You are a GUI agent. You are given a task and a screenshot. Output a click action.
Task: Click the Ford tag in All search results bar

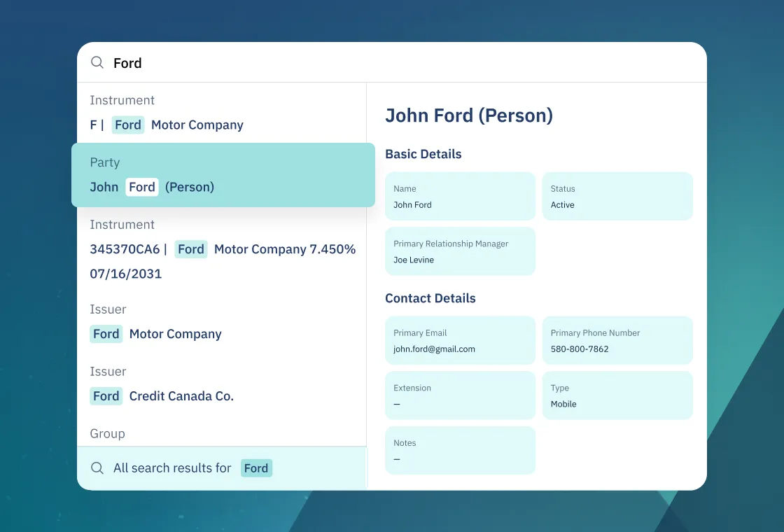click(x=256, y=468)
